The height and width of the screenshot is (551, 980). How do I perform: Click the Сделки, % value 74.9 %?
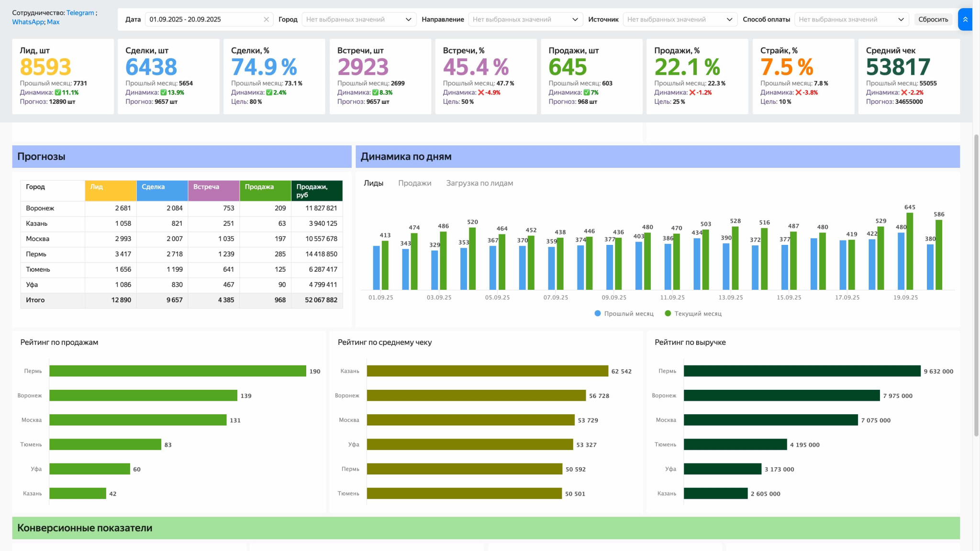(x=264, y=67)
